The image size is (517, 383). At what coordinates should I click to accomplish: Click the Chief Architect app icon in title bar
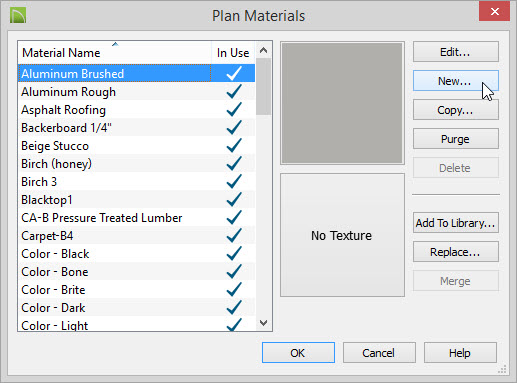click(18, 16)
